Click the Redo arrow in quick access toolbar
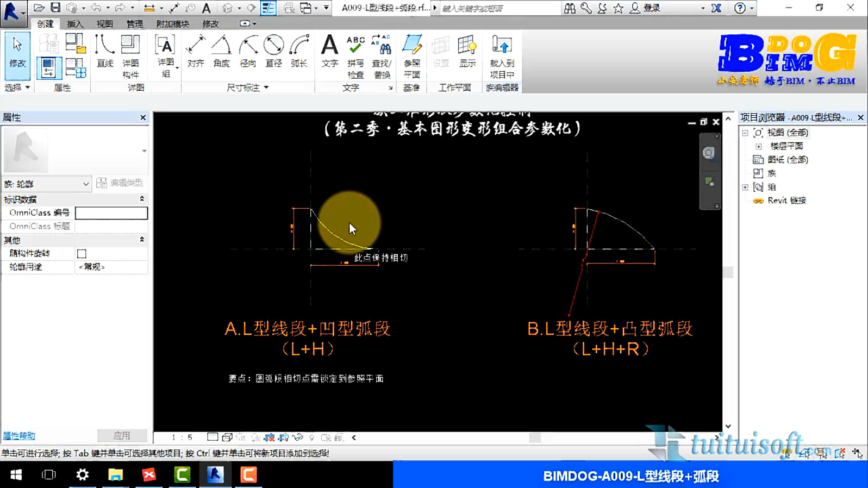 click(x=120, y=8)
